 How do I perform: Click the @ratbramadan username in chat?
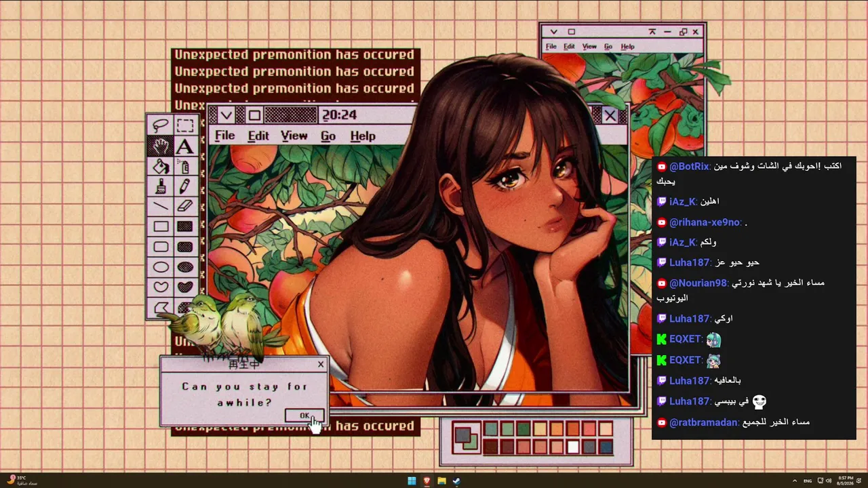(704, 422)
